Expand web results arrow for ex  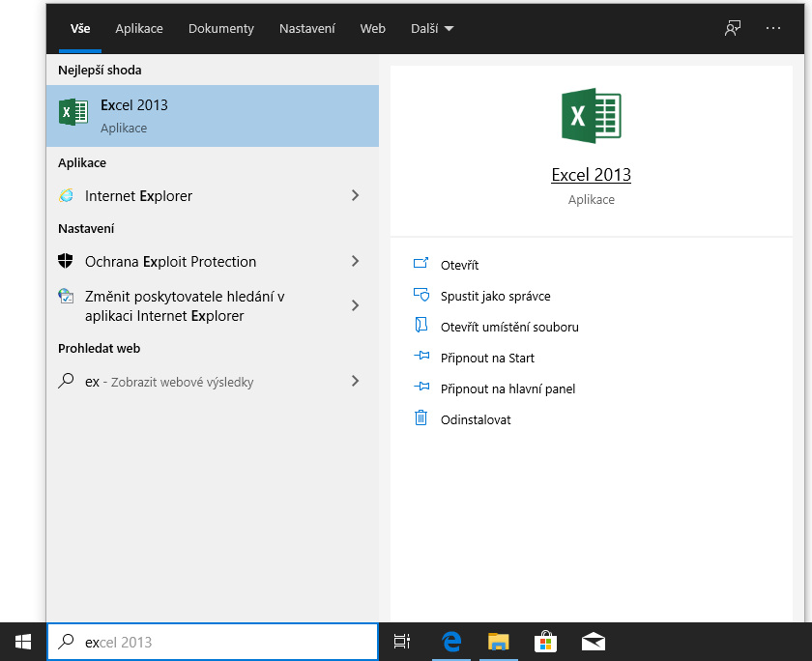tap(356, 381)
